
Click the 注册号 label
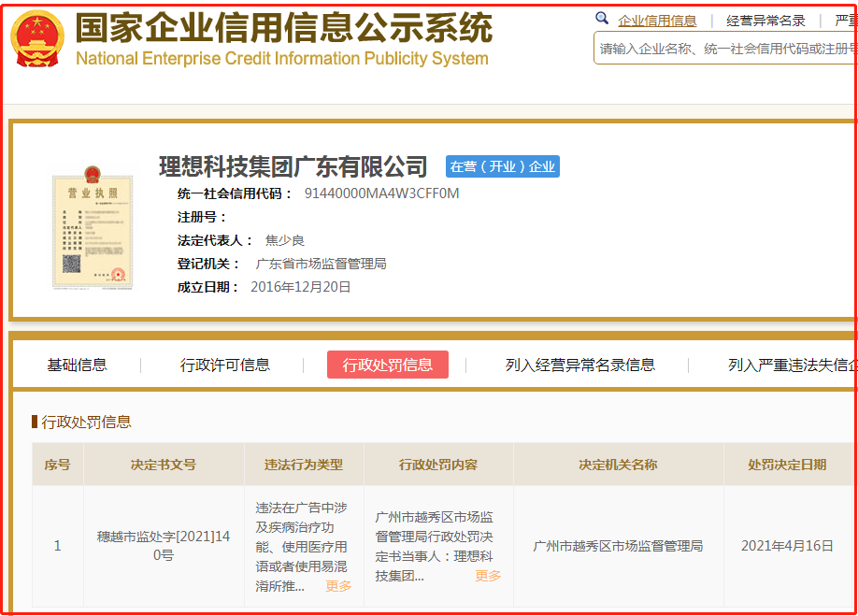coord(201,217)
